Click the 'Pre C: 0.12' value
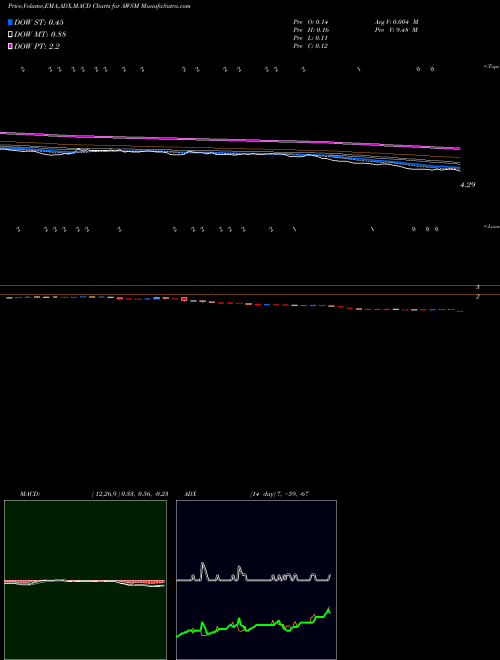The width and height of the screenshot is (500, 660). 311,46
